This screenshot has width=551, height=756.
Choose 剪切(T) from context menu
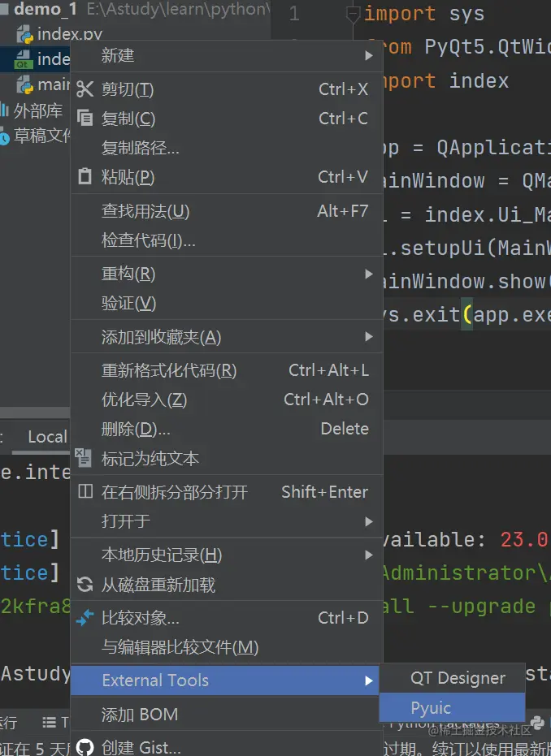pyautogui.click(x=226, y=89)
